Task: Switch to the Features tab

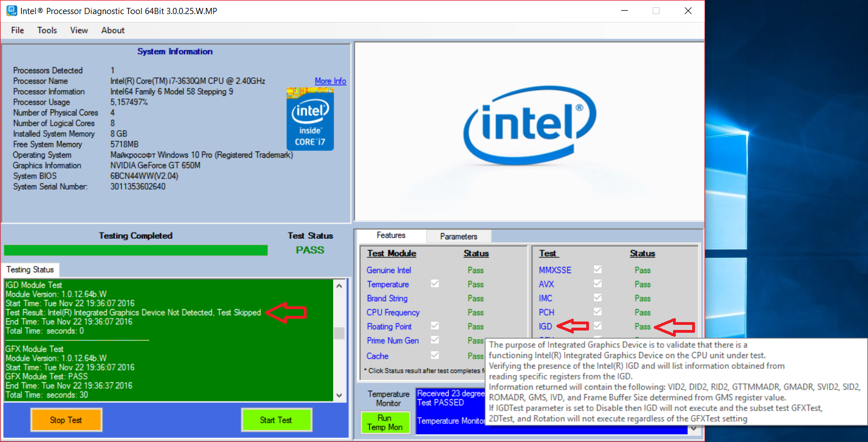Action: 391,235
